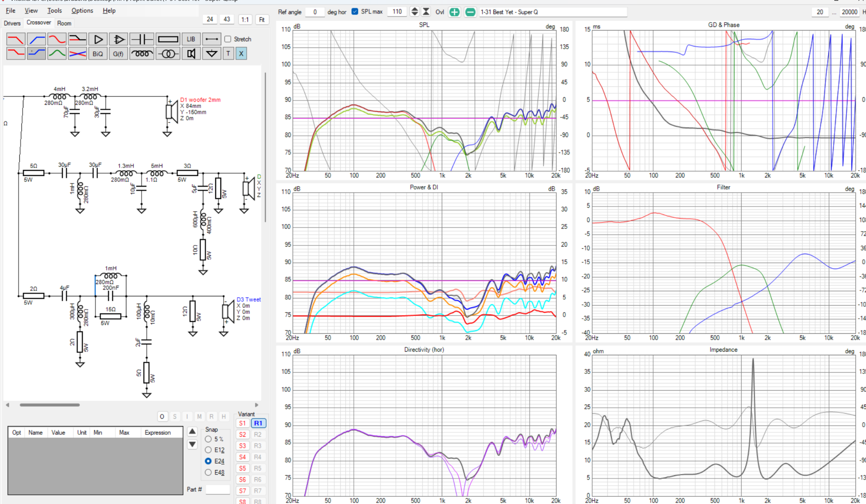Add a capacitor component
The image size is (866, 504).
click(142, 39)
